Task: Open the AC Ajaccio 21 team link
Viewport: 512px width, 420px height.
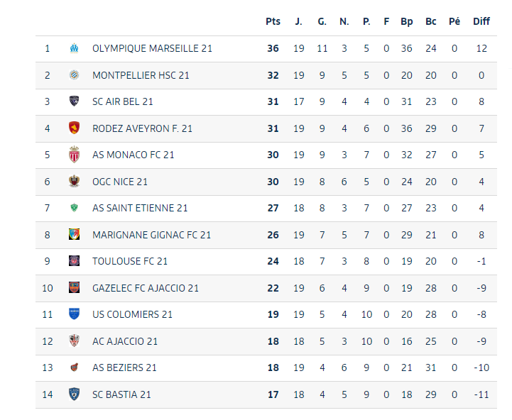Action: (124, 341)
